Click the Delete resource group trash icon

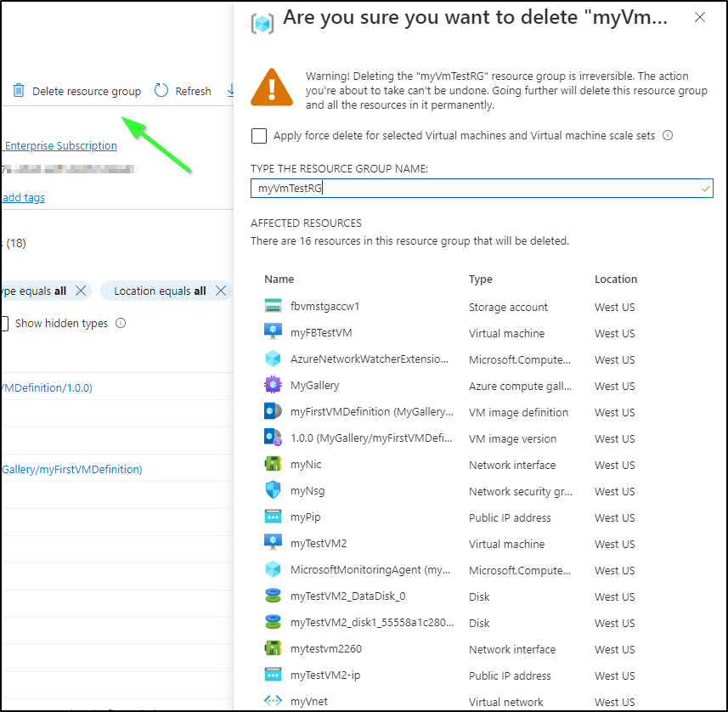(19, 90)
